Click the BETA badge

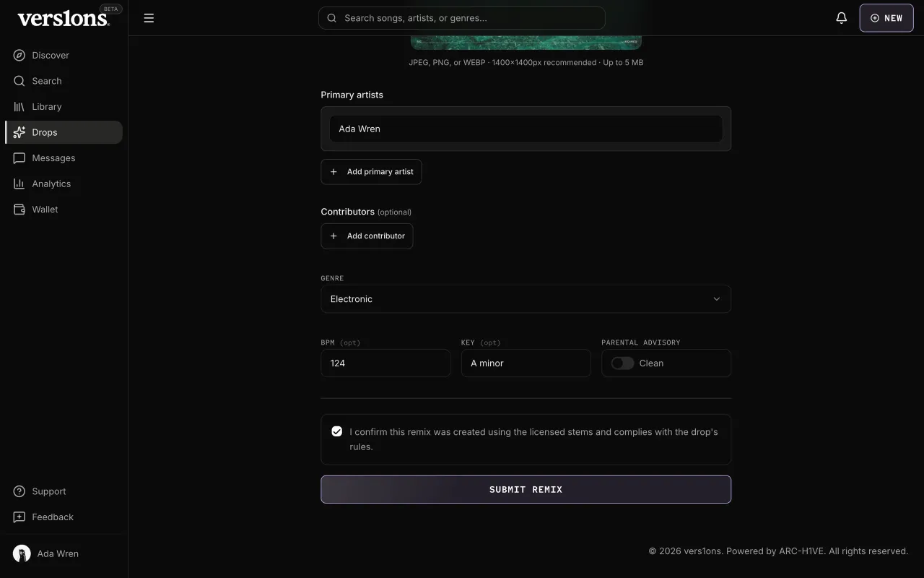(x=111, y=9)
